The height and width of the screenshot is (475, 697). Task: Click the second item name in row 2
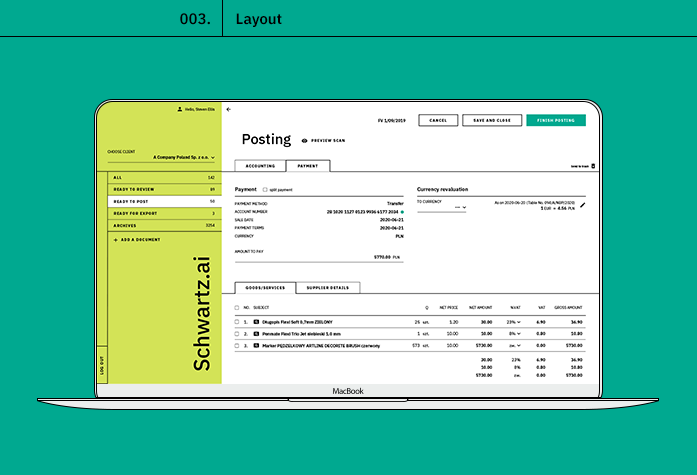point(301,334)
